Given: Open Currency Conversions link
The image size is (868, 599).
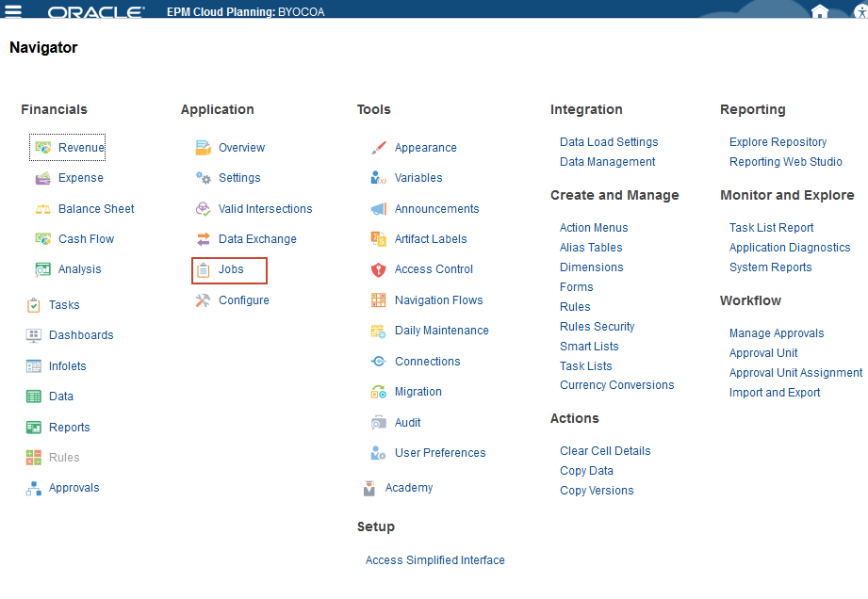Looking at the screenshot, I should coord(616,385).
